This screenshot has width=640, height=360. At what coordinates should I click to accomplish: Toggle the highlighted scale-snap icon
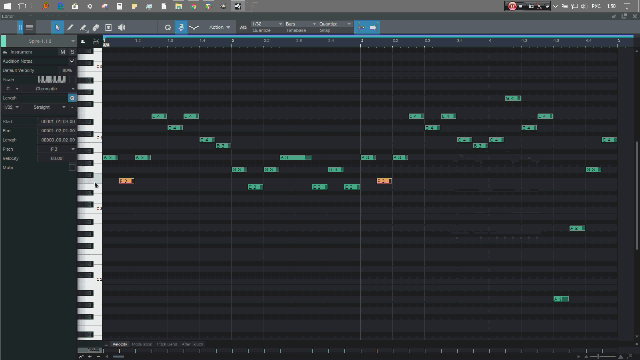point(181,27)
